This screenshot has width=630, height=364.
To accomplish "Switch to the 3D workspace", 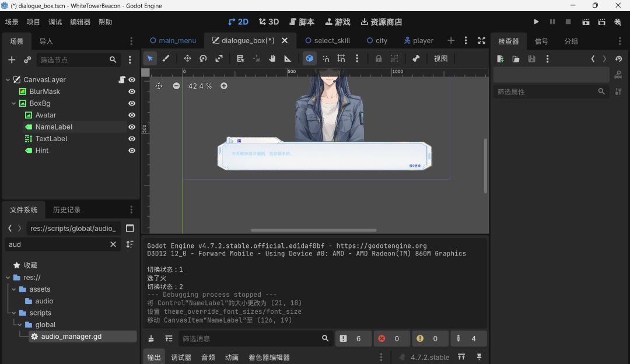I will (269, 22).
